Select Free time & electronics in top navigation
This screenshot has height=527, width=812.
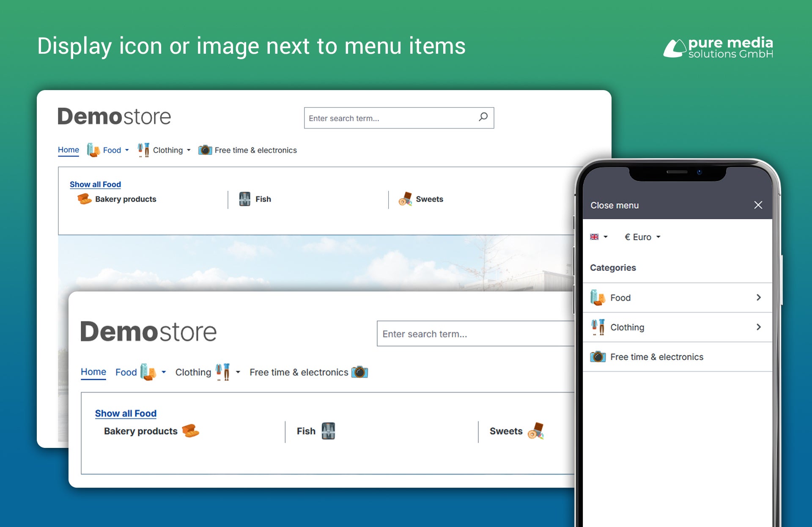[x=255, y=150]
